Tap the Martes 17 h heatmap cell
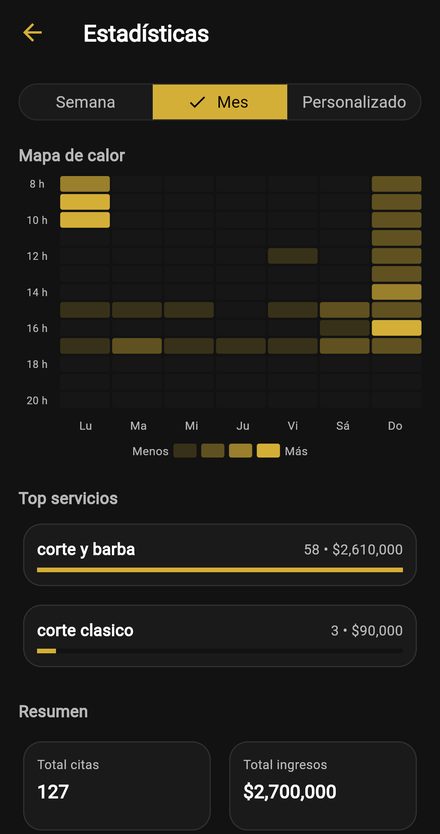This screenshot has width=440, height=834. click(137, 346)
